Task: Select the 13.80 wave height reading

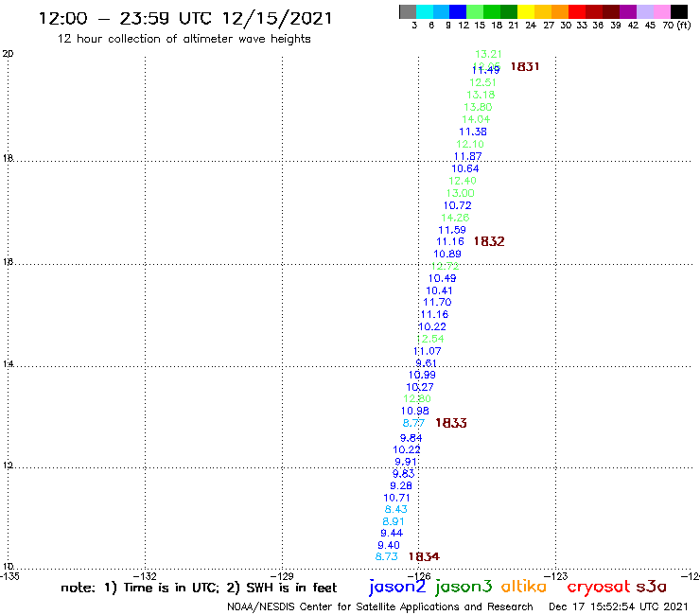Action: tap(478, 107)
